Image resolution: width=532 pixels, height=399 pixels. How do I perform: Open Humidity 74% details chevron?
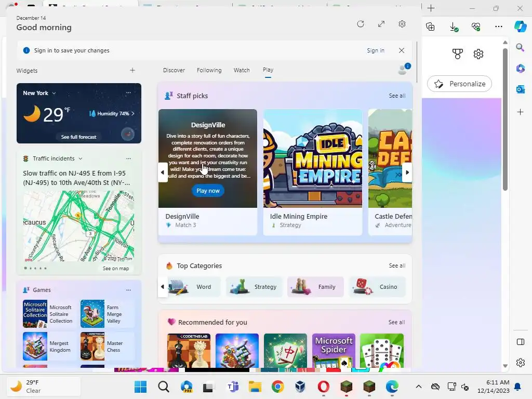[132, 113]
